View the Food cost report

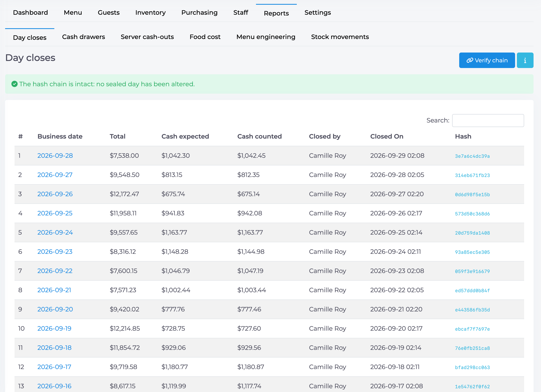tap(205, 37)
